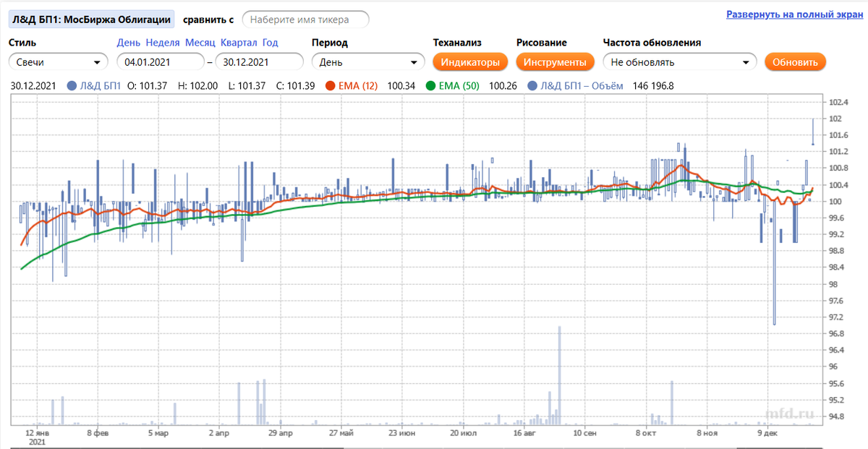This screenshot has width=868, height=449.
Task: Click the O: 101.37 open value
Action: click(147, 86)
